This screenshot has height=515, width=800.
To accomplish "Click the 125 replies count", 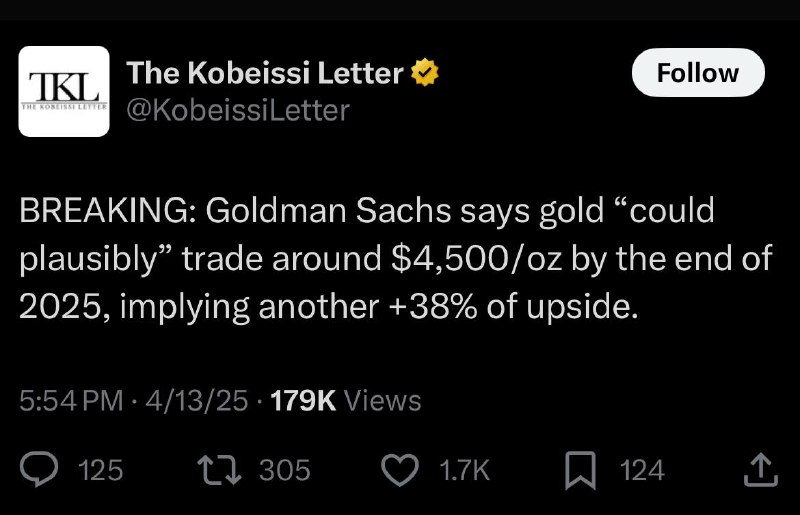I will click(x=101, y=470).
